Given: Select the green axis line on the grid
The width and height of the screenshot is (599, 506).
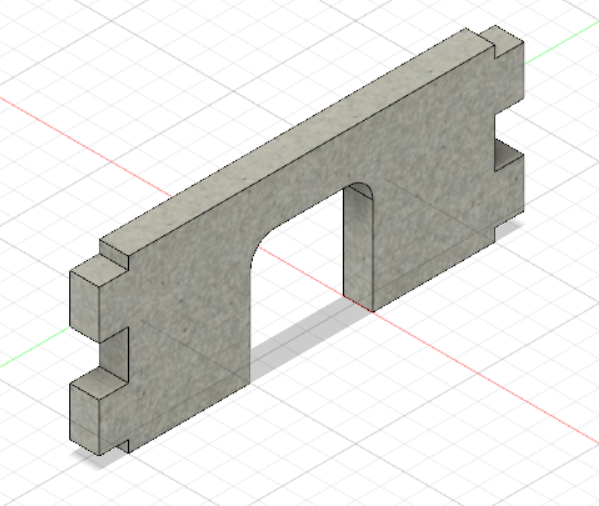Looking at the screenshot, I should coord(34,349).
